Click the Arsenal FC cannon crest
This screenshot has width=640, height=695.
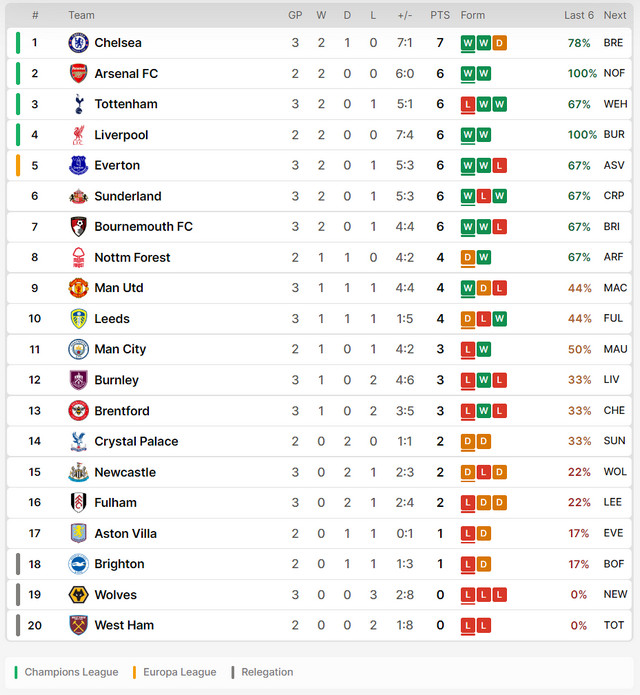78,74
